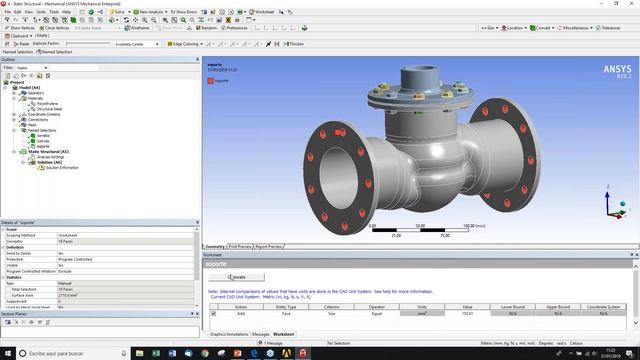Expand the Connections tree node
This screenshot has height=360, width=640.
click(14, 120)
